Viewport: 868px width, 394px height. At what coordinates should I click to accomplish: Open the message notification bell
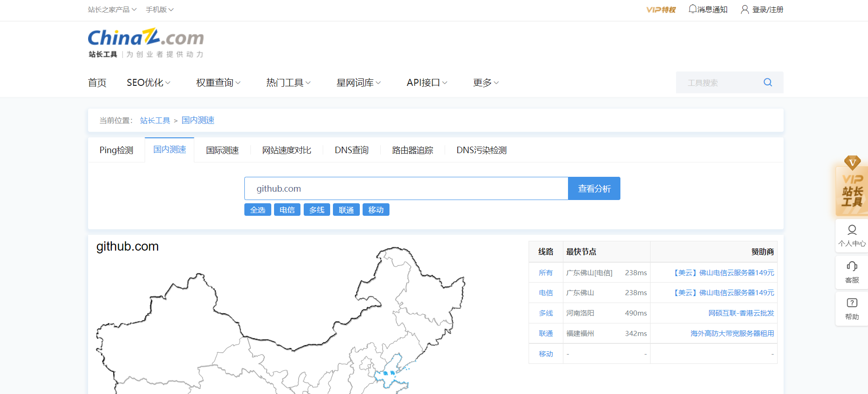(692, 9)
